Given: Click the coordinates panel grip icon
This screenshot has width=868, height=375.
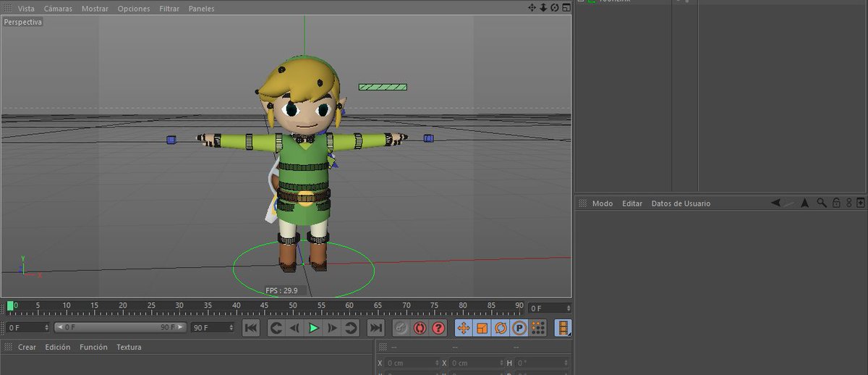Looking at the screenshot, I should (x=382, y=347).
